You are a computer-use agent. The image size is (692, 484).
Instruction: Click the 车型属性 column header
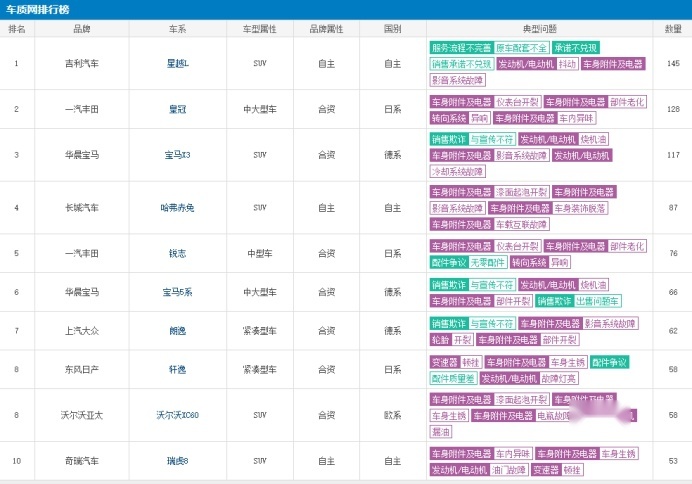click(260, 29)
